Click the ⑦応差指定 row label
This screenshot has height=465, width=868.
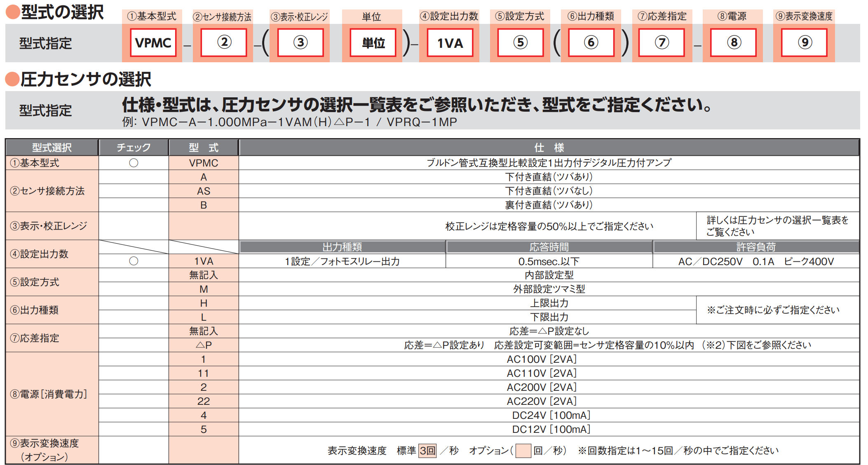pos(52,338)
